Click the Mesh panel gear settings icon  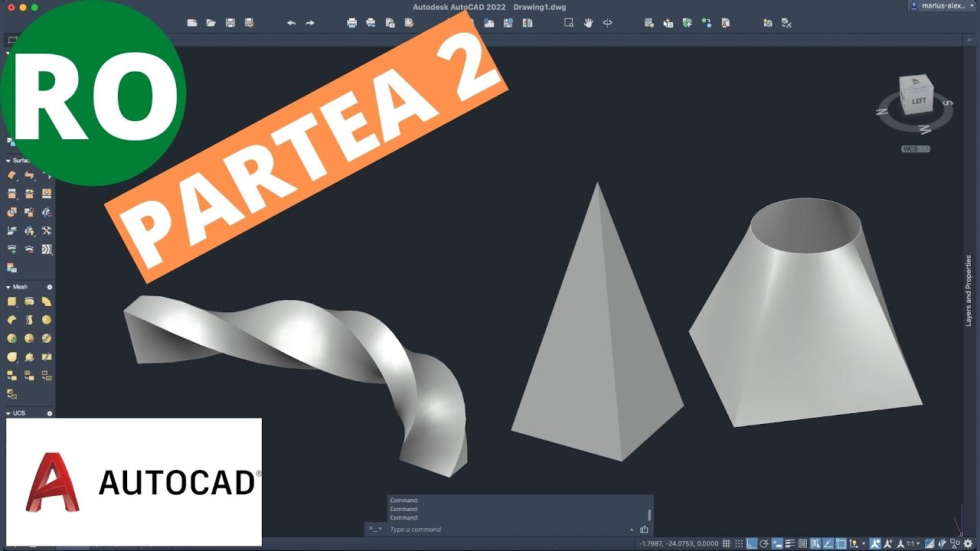tap(50, 287)
